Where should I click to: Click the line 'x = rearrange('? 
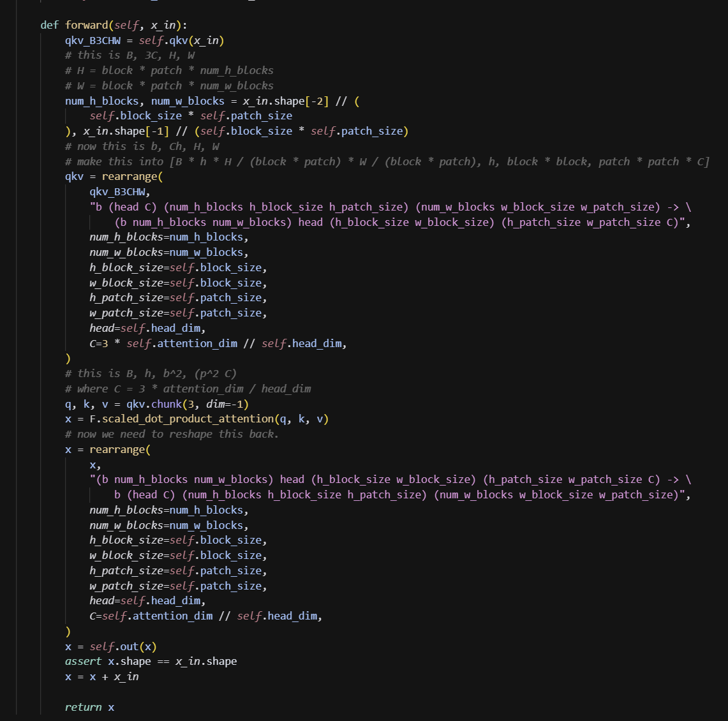[108, 449]
